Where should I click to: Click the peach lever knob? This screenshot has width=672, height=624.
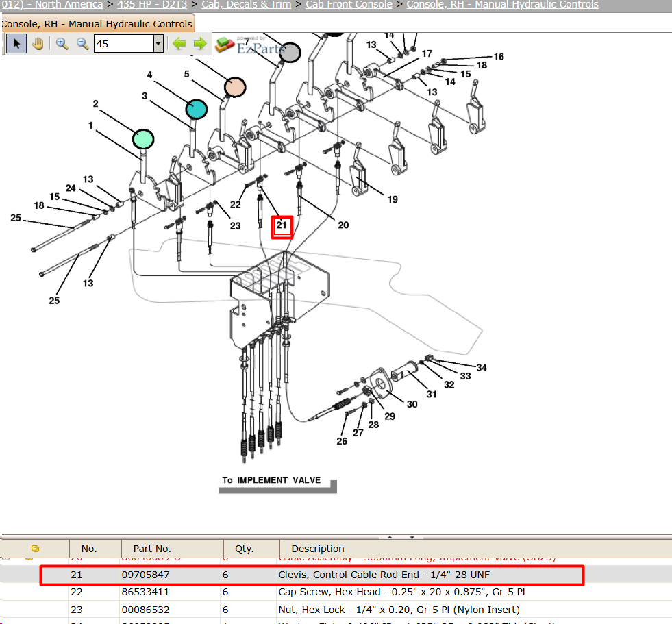coord(235,88)
